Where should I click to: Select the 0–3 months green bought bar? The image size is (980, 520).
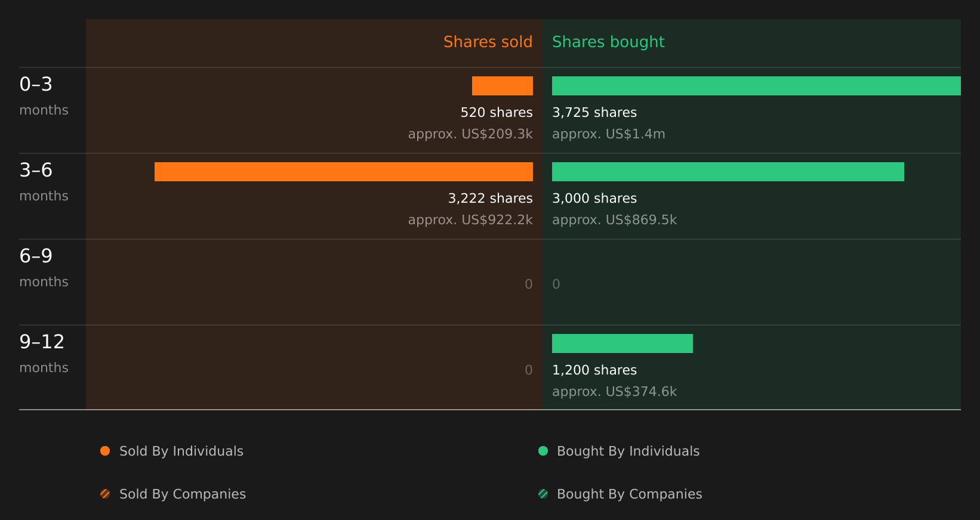click(x=756, y=86)
